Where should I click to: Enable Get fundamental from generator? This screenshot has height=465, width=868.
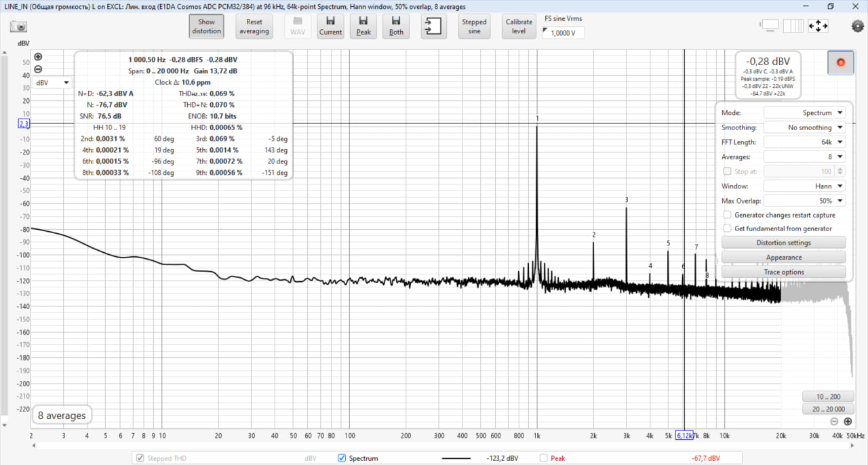click(728, 228)
